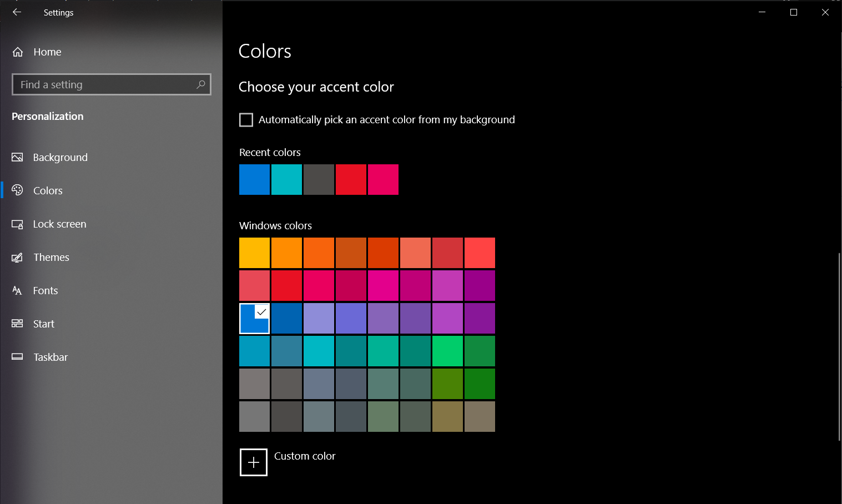This screenshot has width=842, height=504.
Task: Focus the Find a setting search field
Action: click(x=111, y=84)
